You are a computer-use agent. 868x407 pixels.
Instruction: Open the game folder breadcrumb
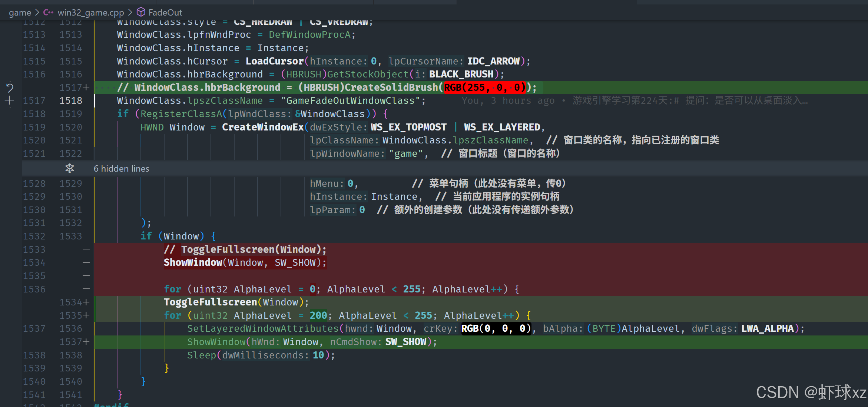click(20, 12)
